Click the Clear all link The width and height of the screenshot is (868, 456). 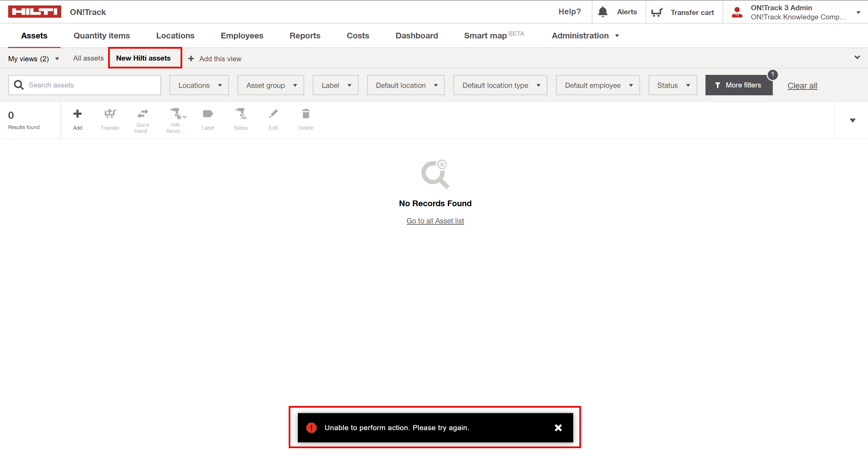[802, 86]
